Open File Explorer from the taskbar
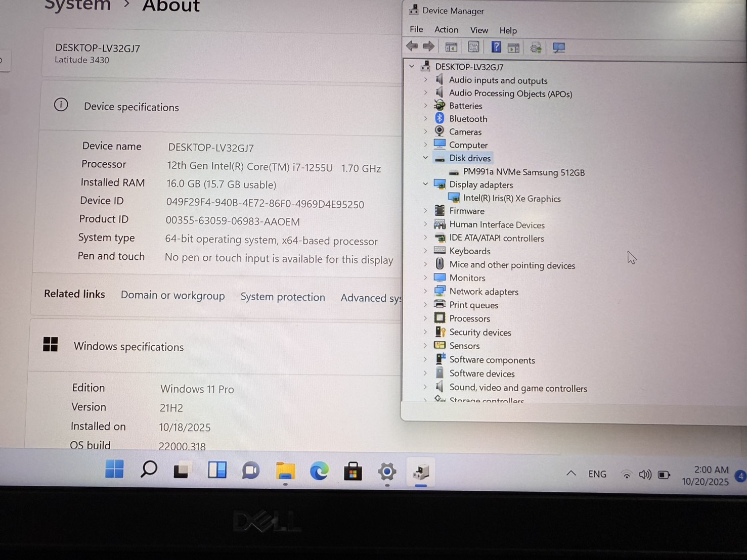747x560 pixels. pos(285,471)
